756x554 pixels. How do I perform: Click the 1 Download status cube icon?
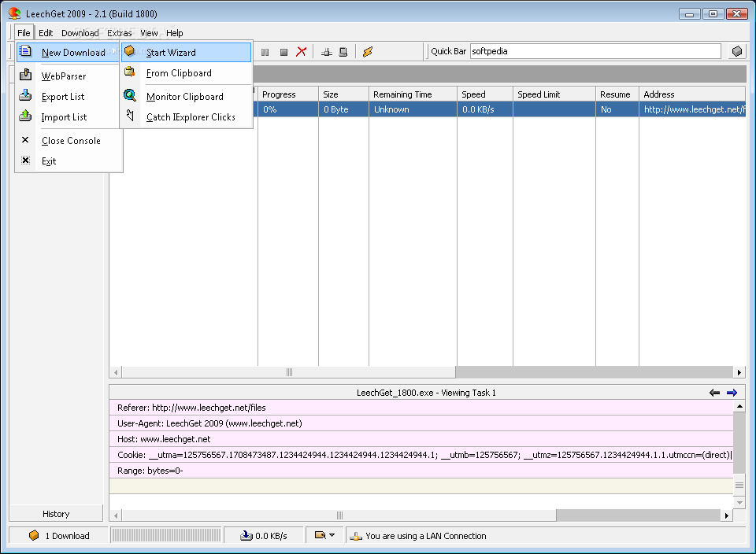34,535
